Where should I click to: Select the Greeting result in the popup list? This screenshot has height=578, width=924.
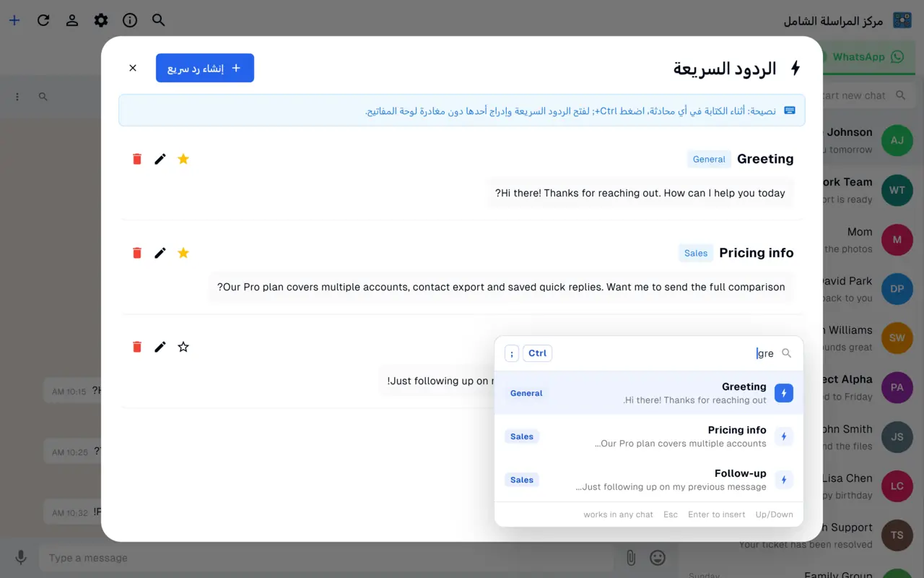coord(649,393)
